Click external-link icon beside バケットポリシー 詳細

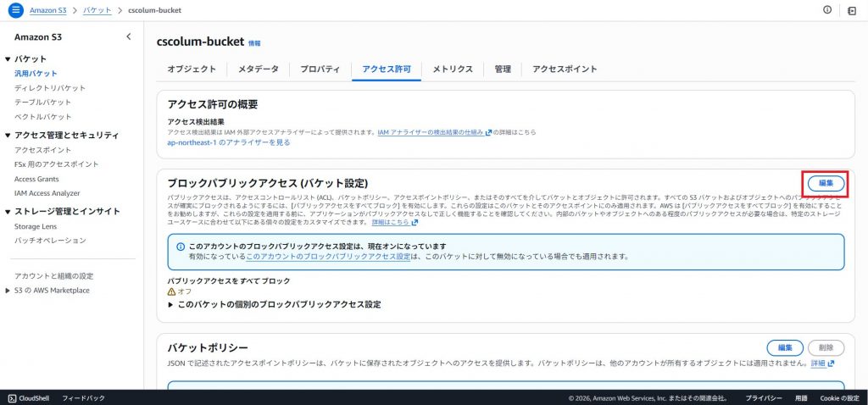831,363
